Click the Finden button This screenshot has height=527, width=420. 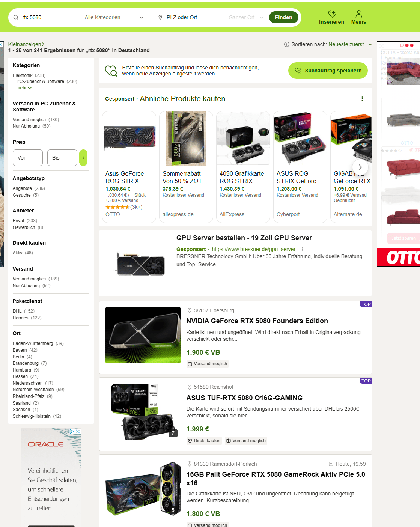point(283,17)
